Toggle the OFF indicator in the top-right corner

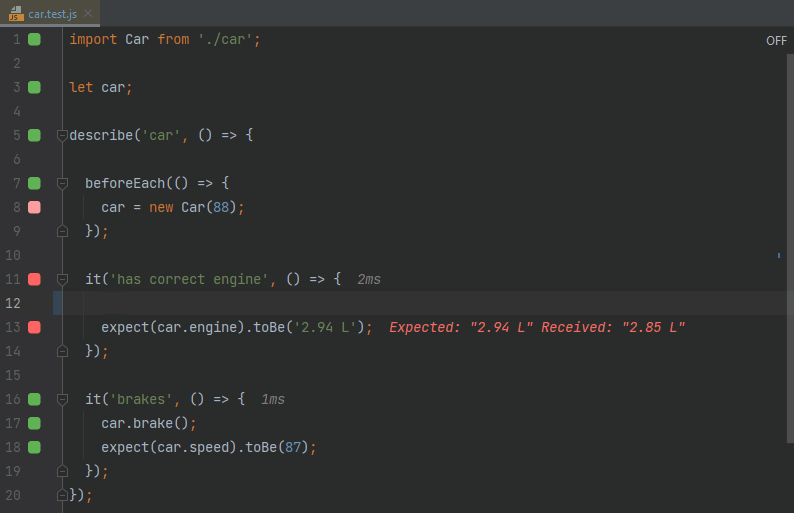[x=776, y=40]
